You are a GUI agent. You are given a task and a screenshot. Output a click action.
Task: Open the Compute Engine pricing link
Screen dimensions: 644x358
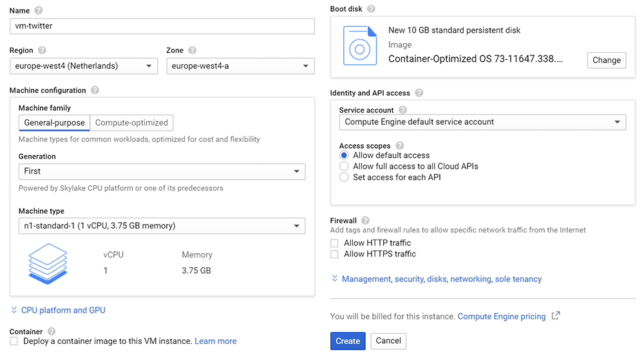pos(502,317)
